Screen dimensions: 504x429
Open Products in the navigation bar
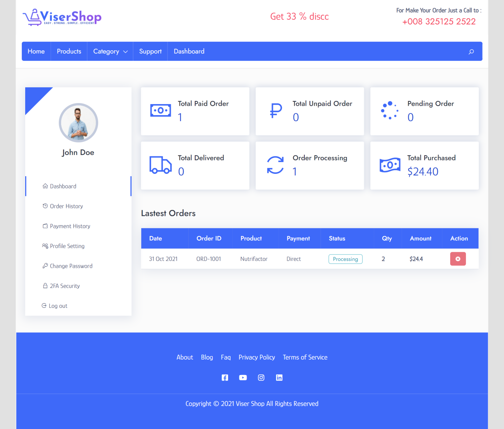click(69, 51)
